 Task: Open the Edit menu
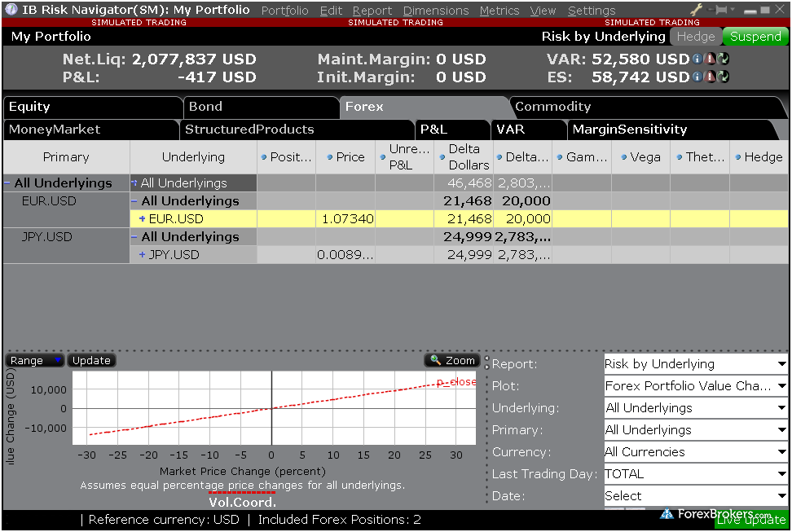[331, 11]
